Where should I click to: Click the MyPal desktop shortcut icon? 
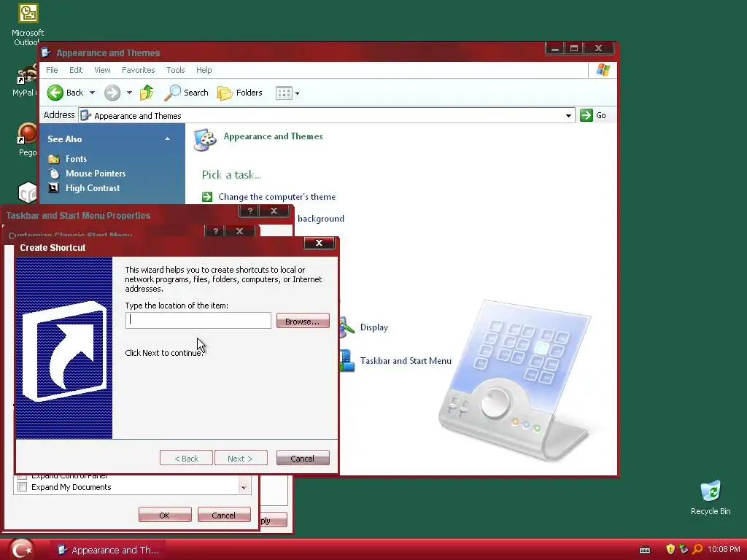[x=26, y=75]
